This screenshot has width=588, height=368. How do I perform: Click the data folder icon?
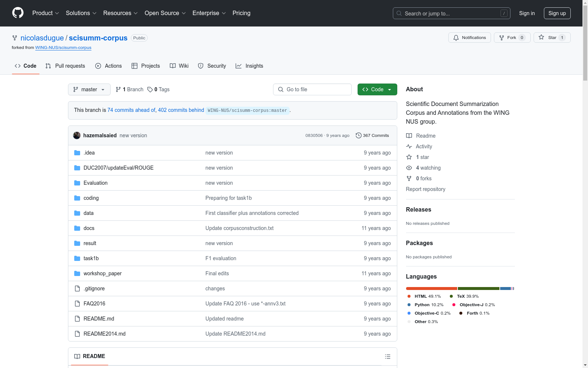77,213
